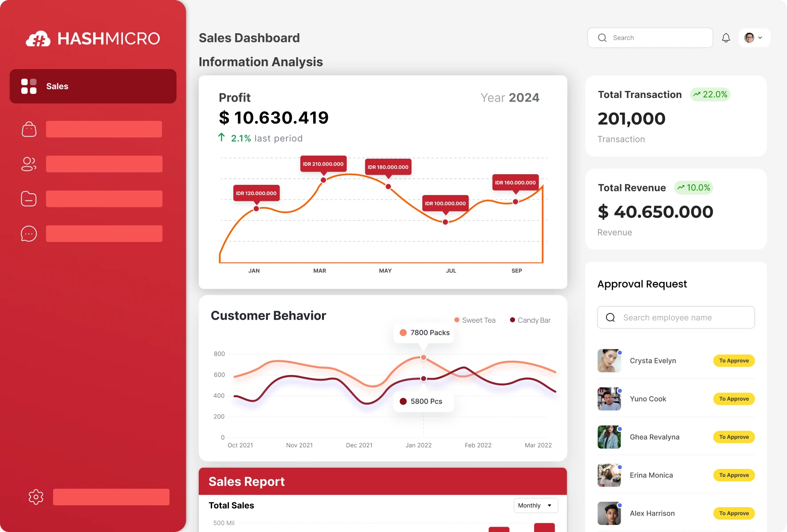Click To Approve for Erina Monica
Image resolution: width=787 pixels, height=532 pixels.
click(734, 475)
